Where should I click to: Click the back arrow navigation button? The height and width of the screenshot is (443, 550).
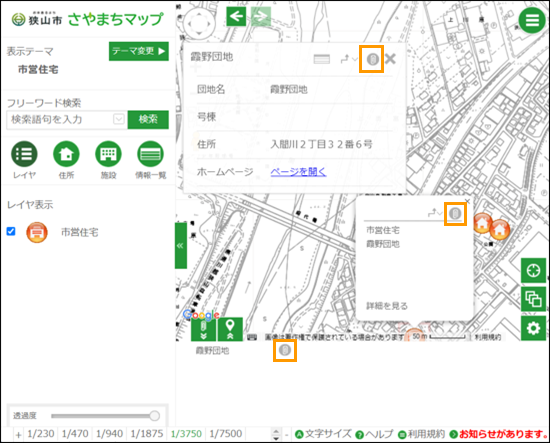click(x=236, y=16)
